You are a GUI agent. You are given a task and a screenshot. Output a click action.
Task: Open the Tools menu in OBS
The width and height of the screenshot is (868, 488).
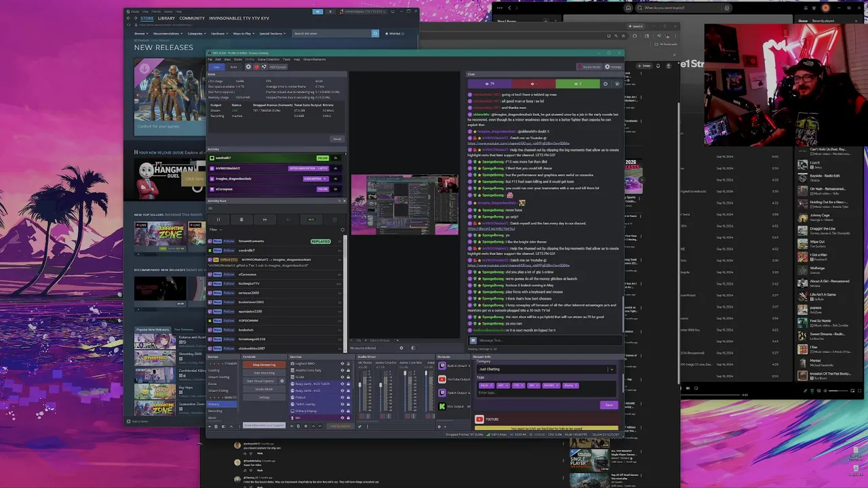(286, 59)
